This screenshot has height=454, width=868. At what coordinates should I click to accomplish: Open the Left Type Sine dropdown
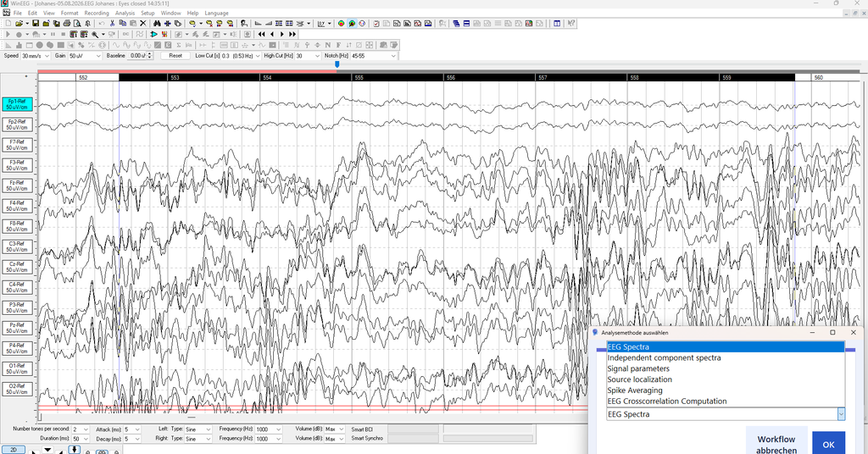[x=209, y=429]
